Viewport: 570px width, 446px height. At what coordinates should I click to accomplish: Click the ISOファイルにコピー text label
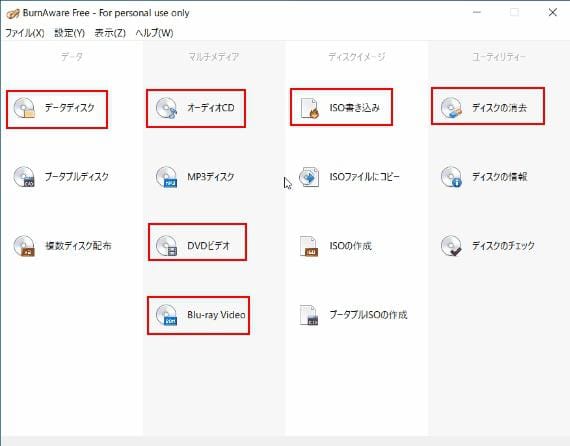coord(365,177)
